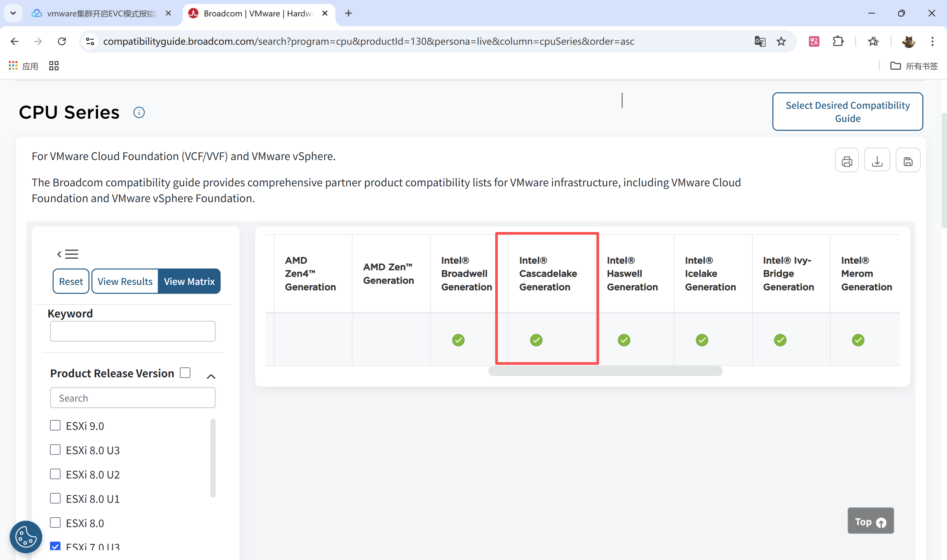The width and height of the screenshot is (947, 560).
Task: Check the ESXi 9.0 checkbox
Action: pyautogui.click(x=56, y=425)
